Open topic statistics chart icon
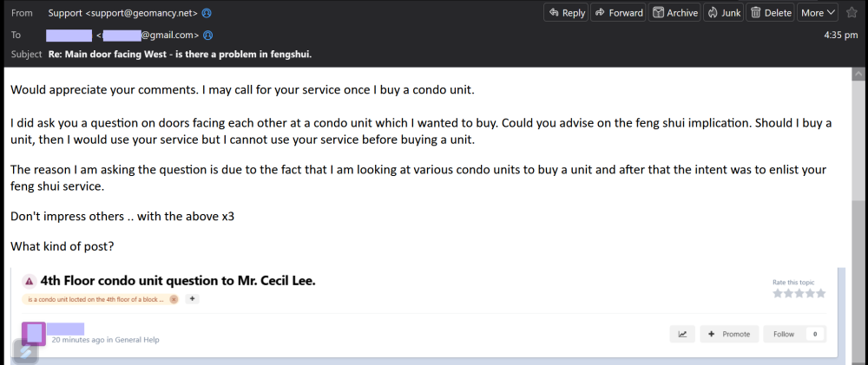The width and height of the screenshot is (868, 365). click(x=682, y=334)
